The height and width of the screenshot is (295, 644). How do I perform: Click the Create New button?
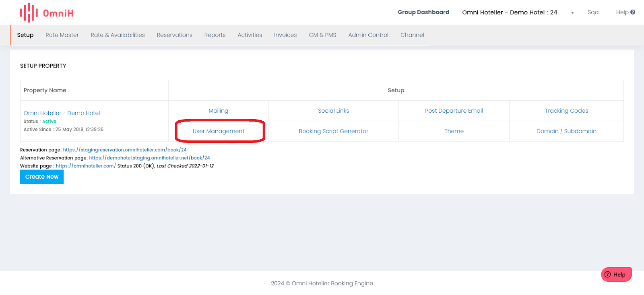[x=42, y=177]
